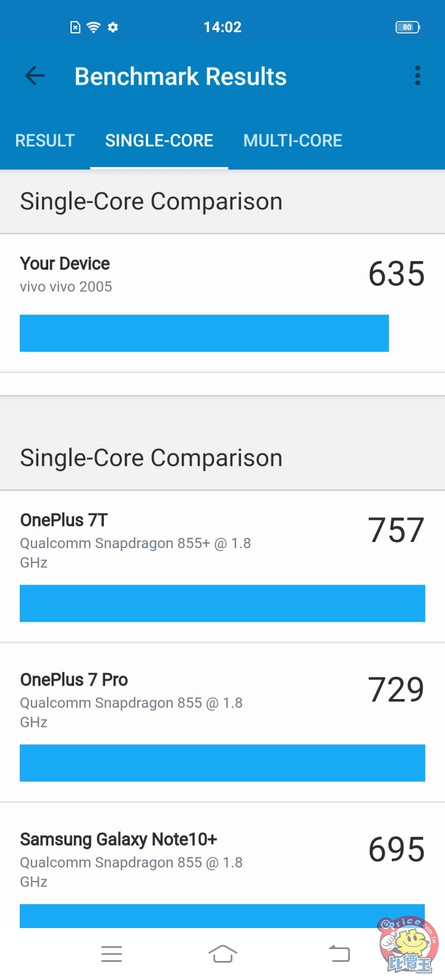Open the three-dot overflow menu

pyautogui.click(x=418, y=76)
